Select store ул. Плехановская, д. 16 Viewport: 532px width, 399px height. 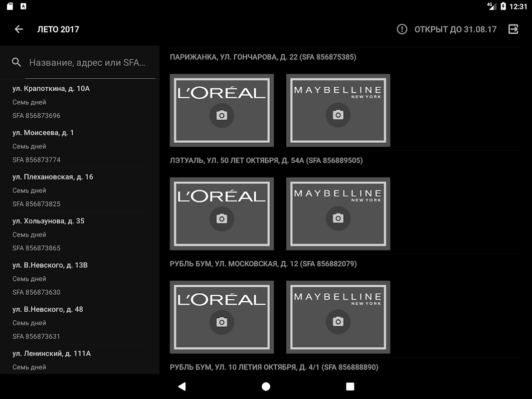[80, 190]
